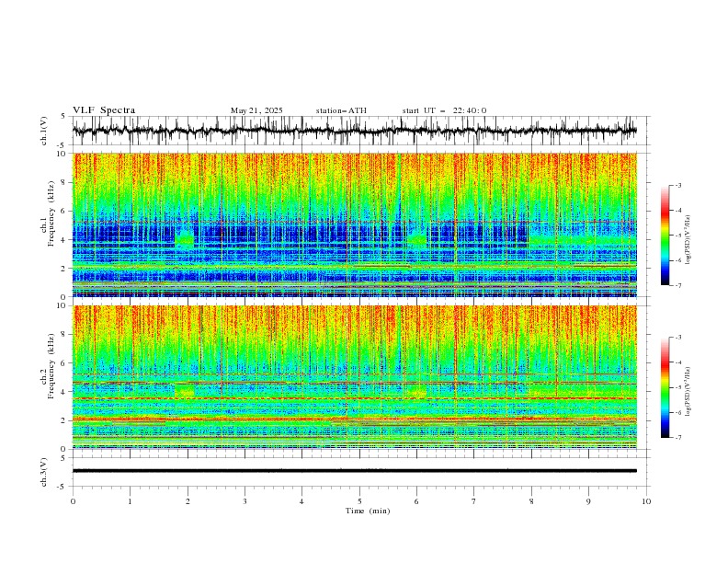The width and height of the screenshot is (728, 563).
Task: Click the "-3" label on ch.1 colorbar
Action: pos(678,185)
